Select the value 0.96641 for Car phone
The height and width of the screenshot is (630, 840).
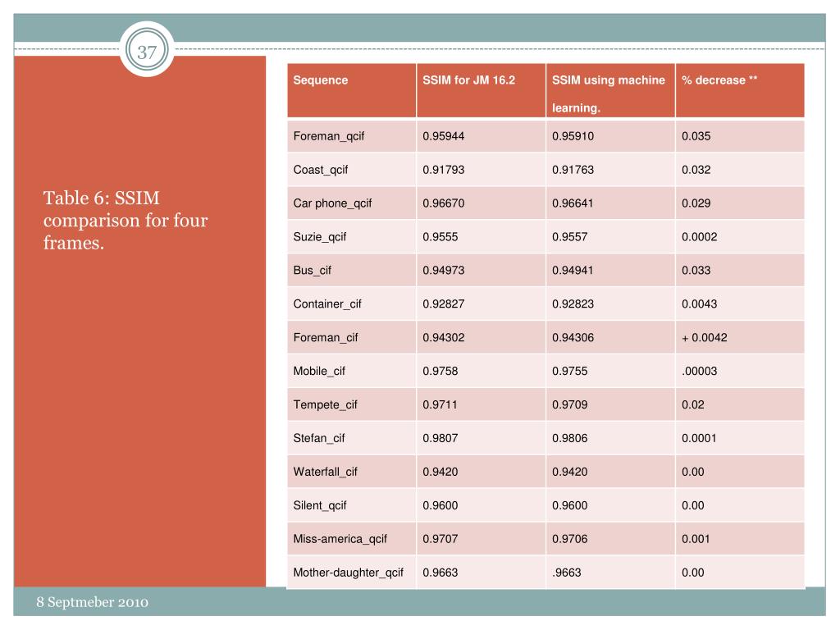click(573, 203)
